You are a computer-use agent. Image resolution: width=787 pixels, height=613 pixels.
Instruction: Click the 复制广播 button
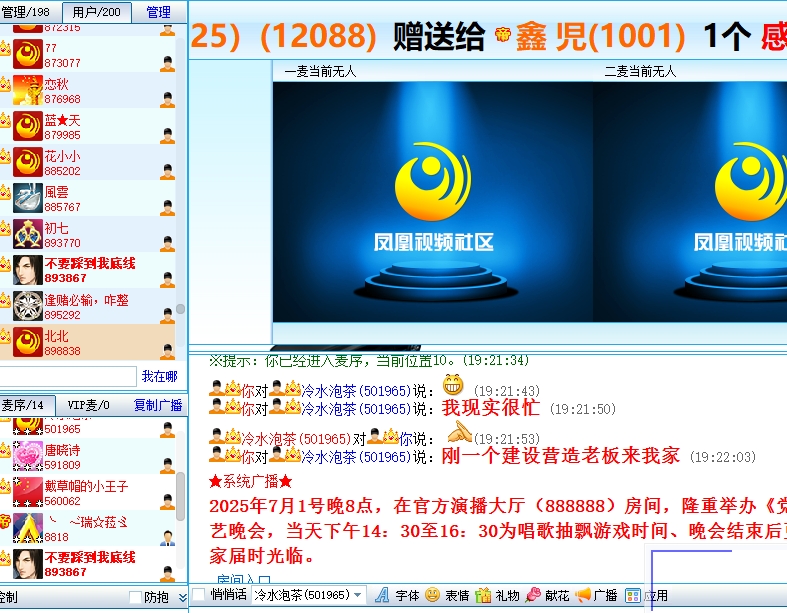click(158, 405)
